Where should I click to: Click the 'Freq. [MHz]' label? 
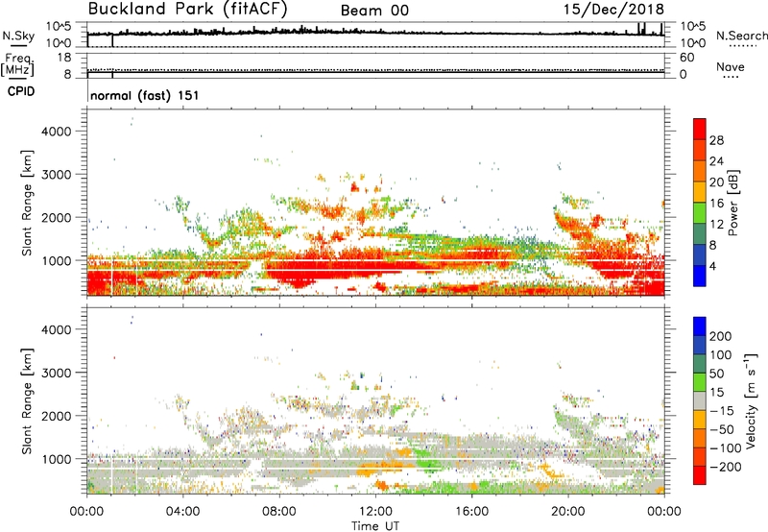17,64
